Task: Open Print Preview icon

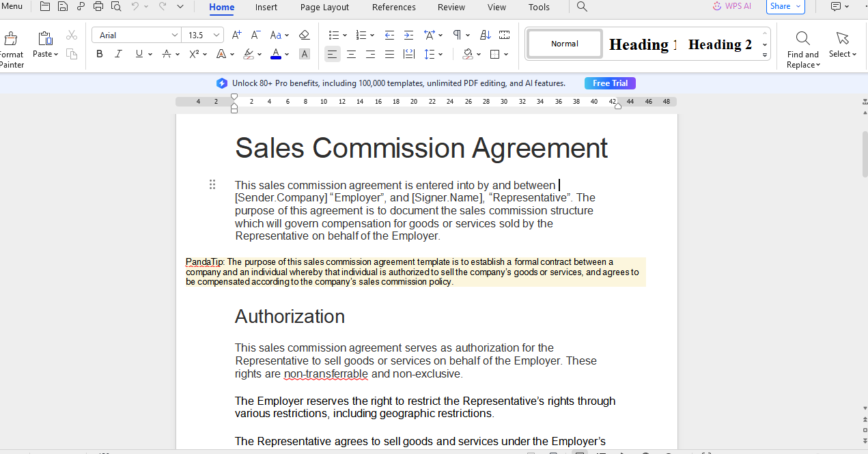Action: click(x=116, y=7)
